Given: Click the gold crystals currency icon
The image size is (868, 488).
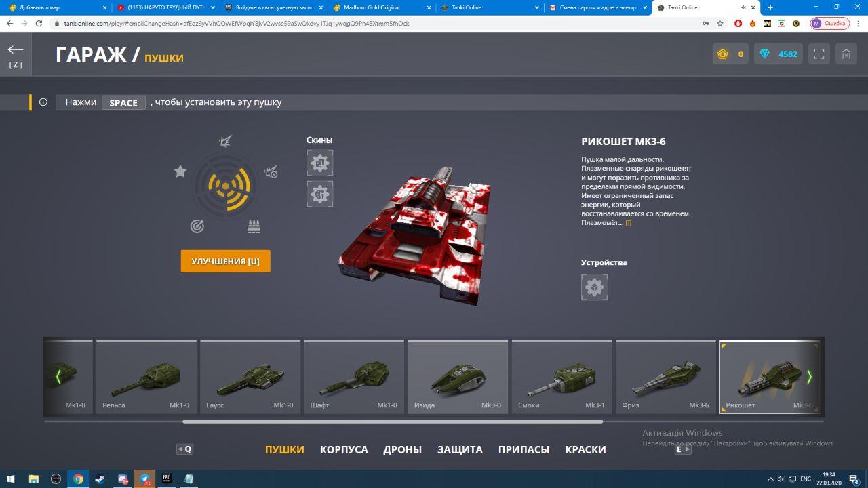Looking at the screenshot, I should coord(723,54).
